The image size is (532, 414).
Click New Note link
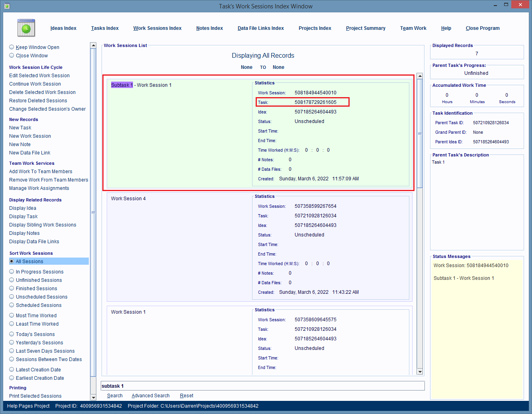pos(20,145)
